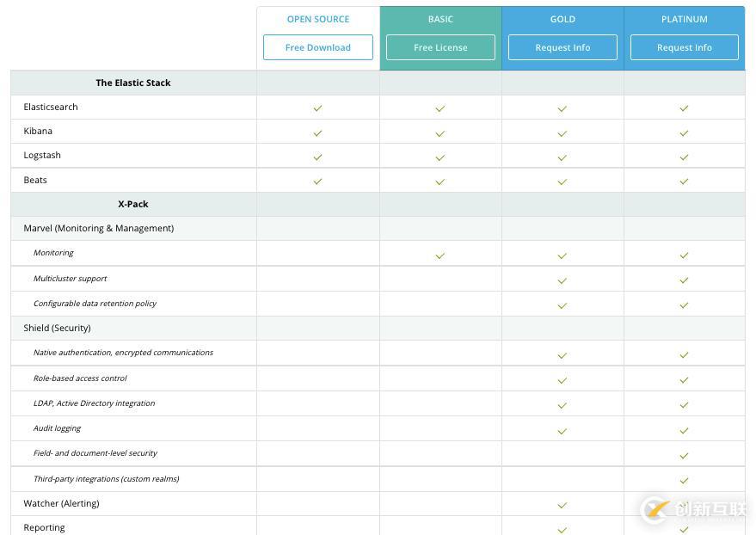Click the Elasticsearch checkmark under Open Source
The image size is (756, 535).
click(317, 108)
